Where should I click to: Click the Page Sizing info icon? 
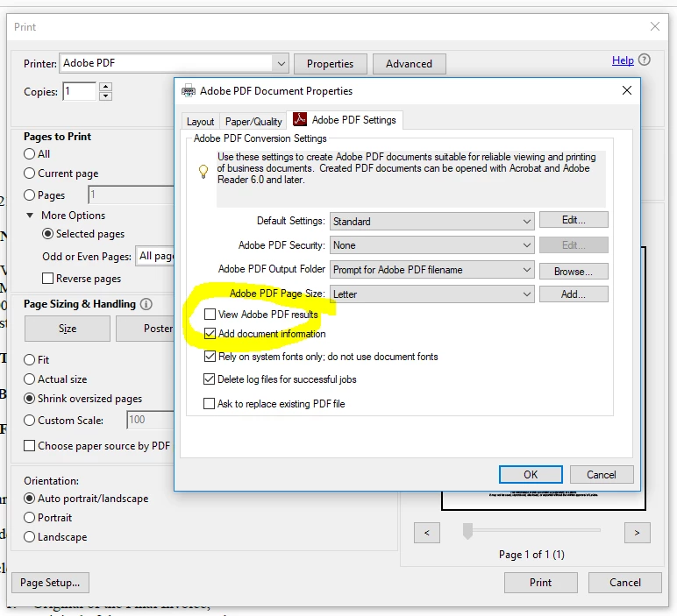pyautogui.click(x=146, y=304)
